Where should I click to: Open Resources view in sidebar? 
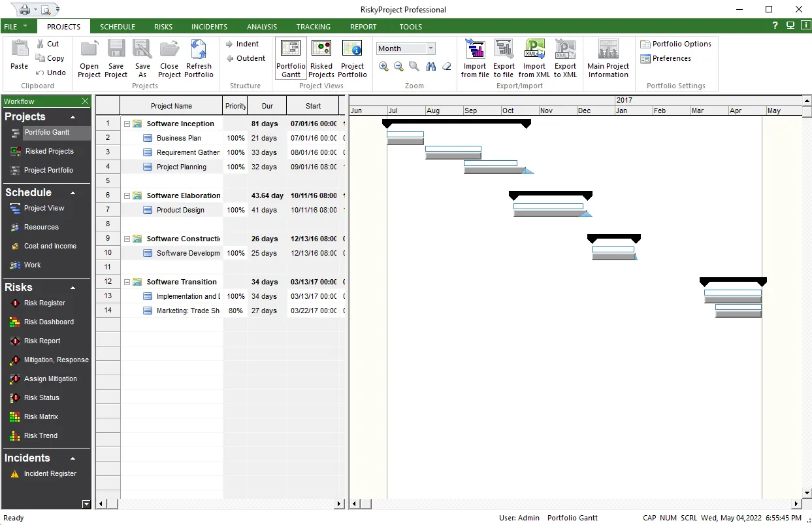point(41,227)
